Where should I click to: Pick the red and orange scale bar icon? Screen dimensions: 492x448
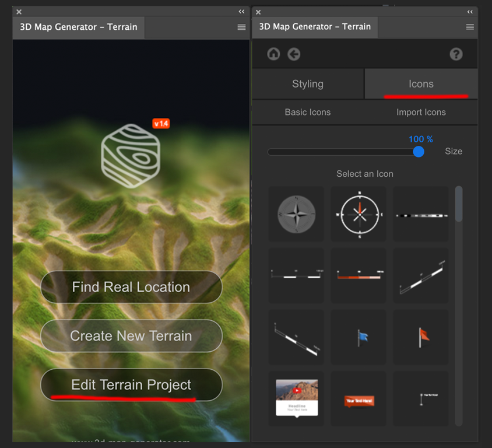(x=359, y=276)
